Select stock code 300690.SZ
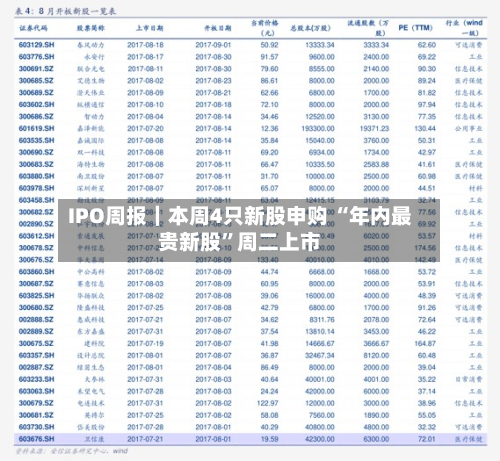This screenshot has height=461, width=500. (36, 152)
